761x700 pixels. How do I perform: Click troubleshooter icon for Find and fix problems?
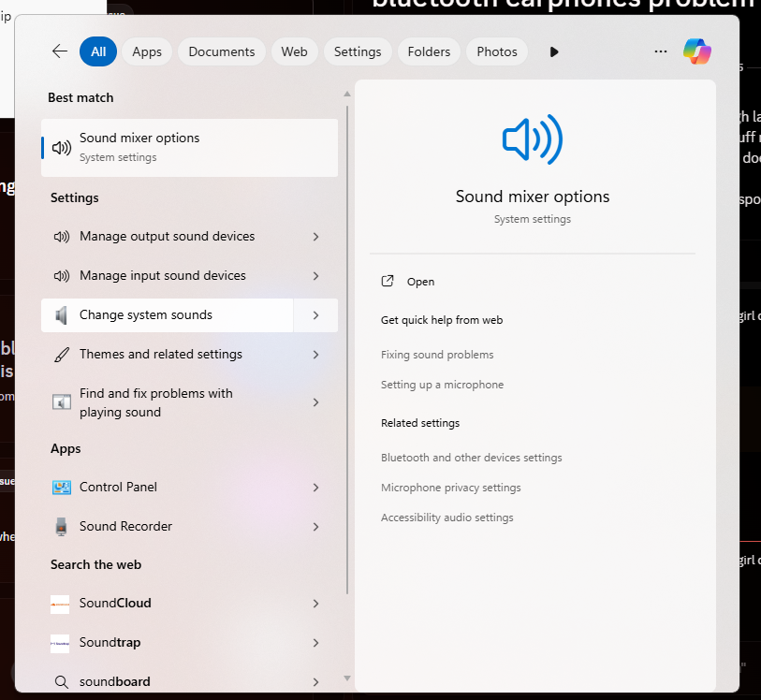pyautogui.click(x=62, y=402)
